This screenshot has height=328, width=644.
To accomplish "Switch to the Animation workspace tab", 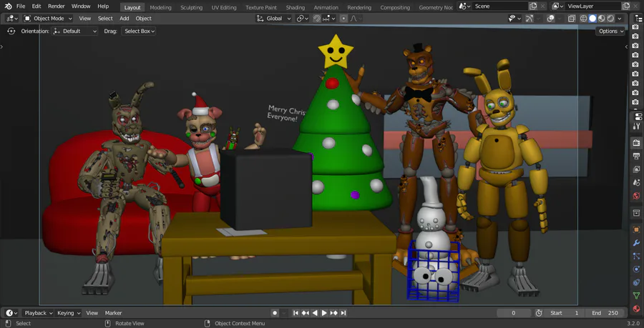I will 326,7.
